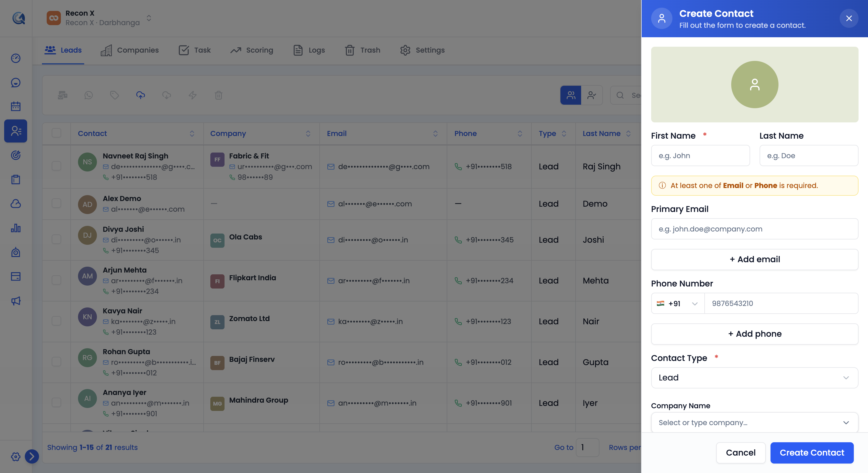Switch to the Settings tab

click(x=422, y=50)
